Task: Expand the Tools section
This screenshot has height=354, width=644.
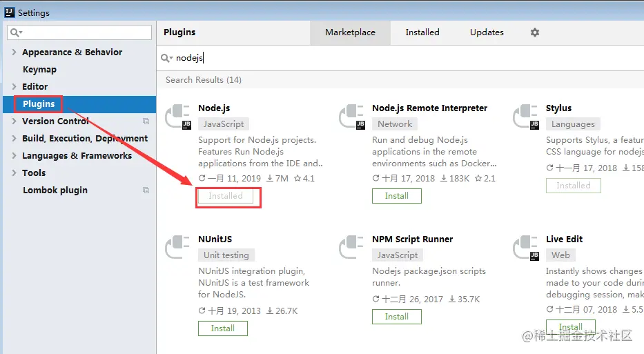Action: [x=14, y=173]
